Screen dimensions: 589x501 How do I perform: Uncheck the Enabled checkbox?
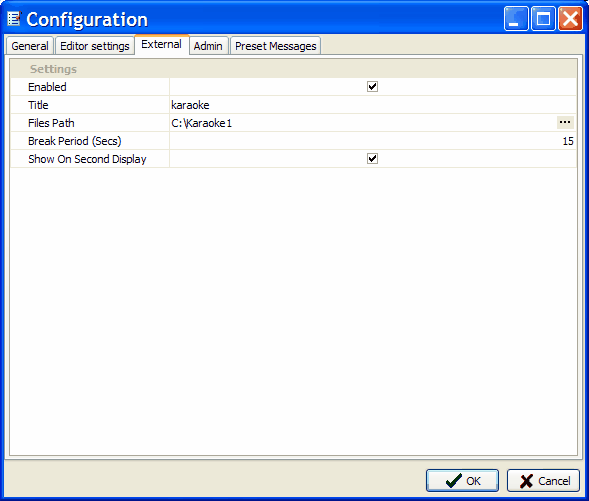pos(372,87)
